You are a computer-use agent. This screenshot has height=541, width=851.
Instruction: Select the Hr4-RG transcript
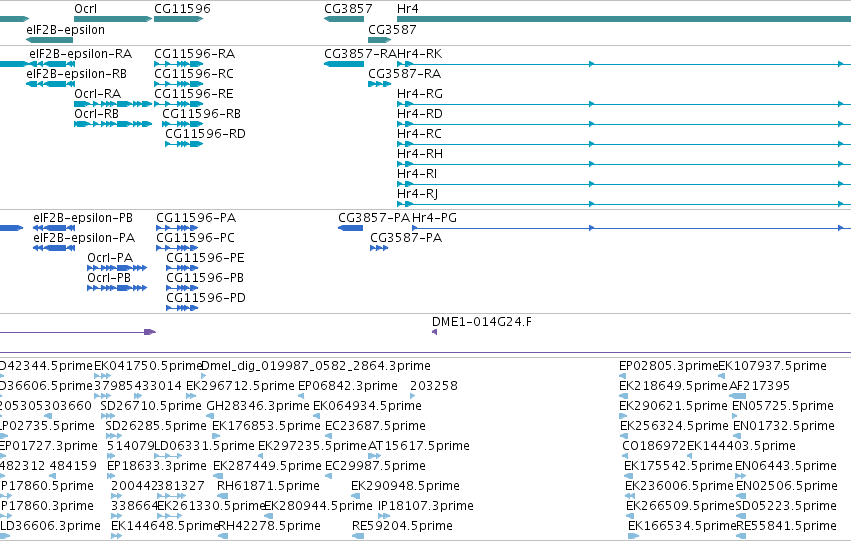[x=420, y=94]
